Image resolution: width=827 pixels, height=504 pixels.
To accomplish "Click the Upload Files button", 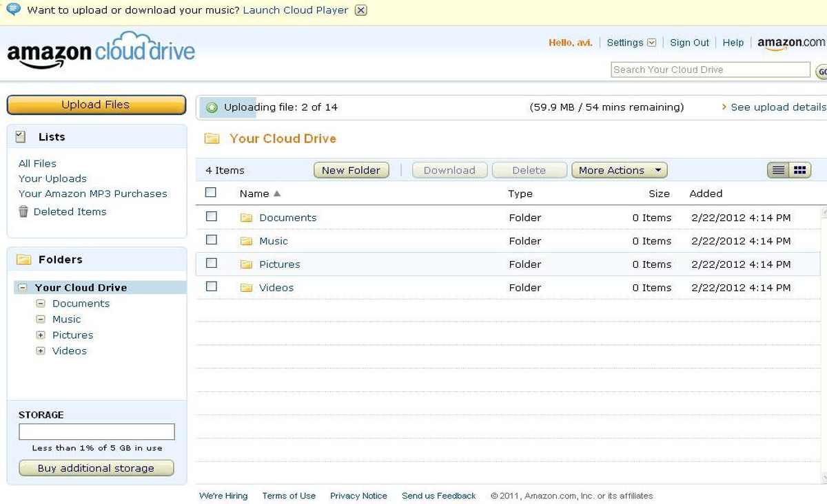I will (96, 105).
